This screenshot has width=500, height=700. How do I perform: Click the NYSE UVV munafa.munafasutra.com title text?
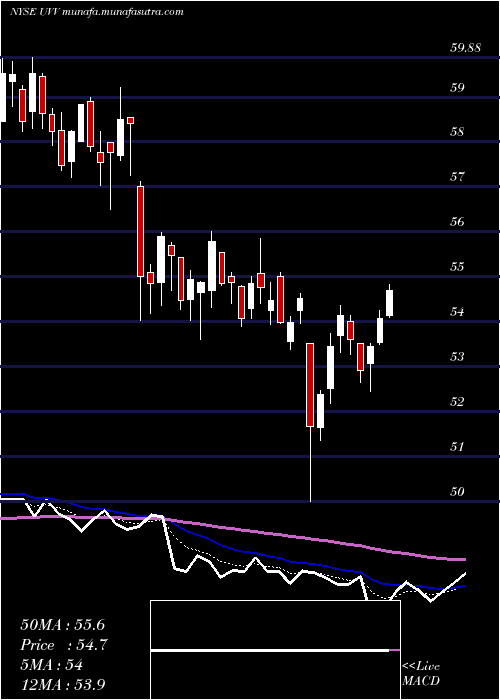96,12
